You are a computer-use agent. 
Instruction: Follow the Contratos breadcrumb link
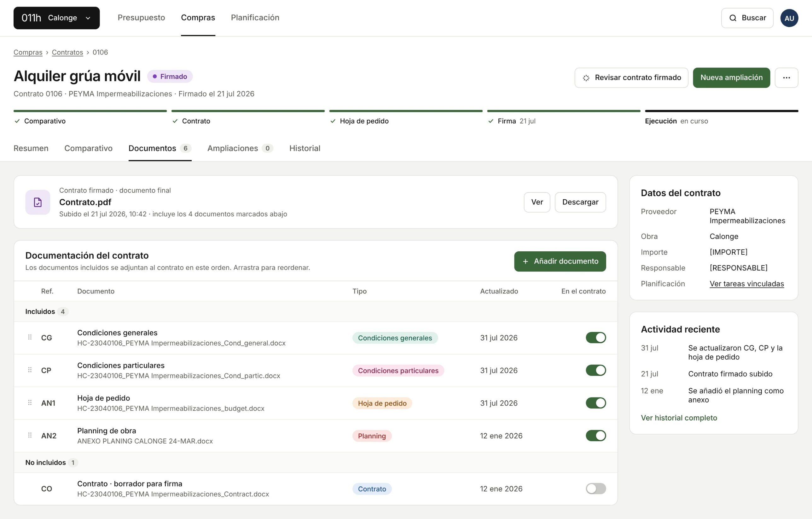coord(67,52)
